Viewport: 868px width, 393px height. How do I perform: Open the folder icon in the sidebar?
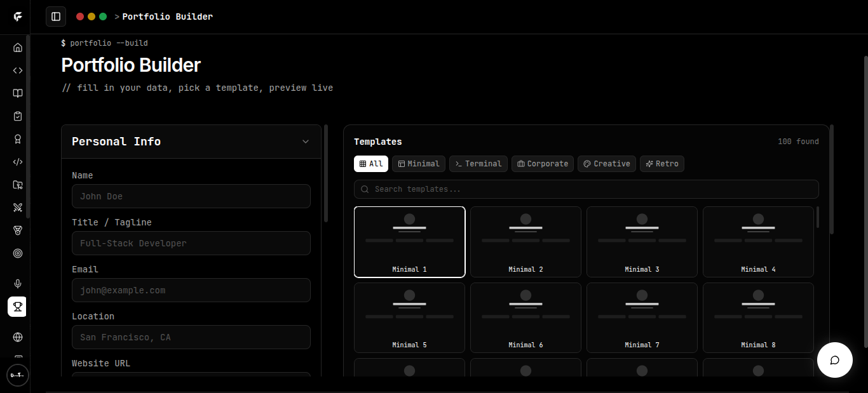(18, 185)
